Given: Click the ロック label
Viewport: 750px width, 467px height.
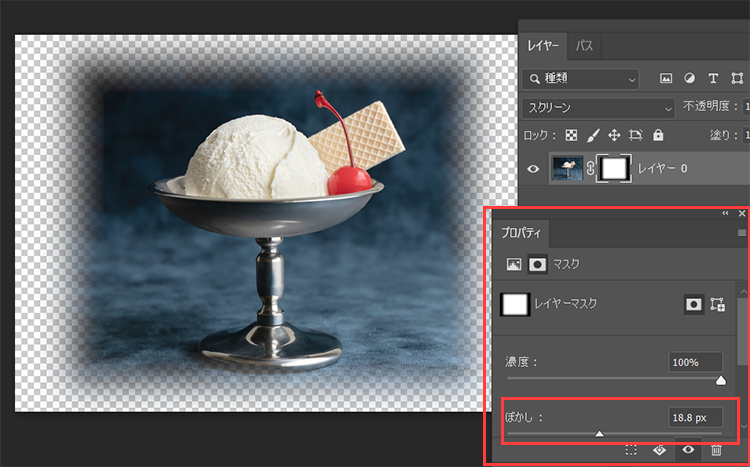Looking at the screenshot, I should (x=540, y=135).
